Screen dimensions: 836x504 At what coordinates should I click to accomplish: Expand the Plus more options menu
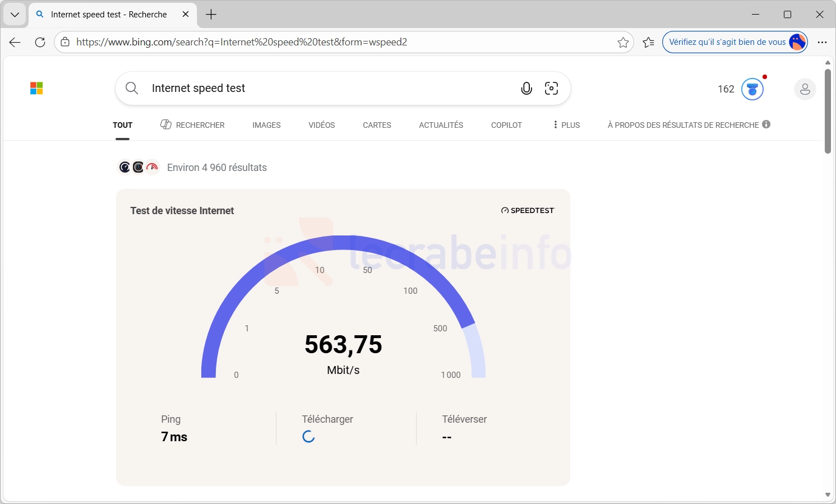[x=566, y=125]
